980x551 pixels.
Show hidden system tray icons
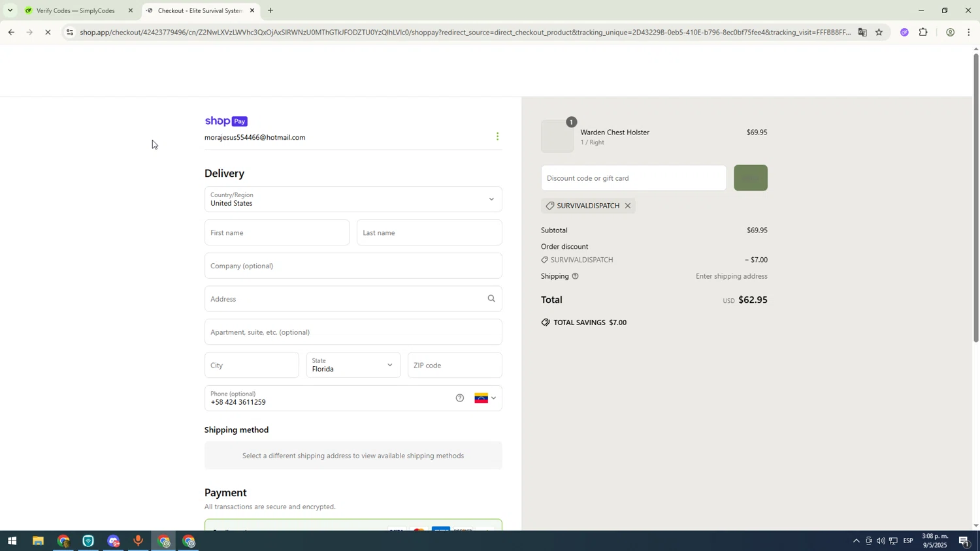tap(857, 541)
